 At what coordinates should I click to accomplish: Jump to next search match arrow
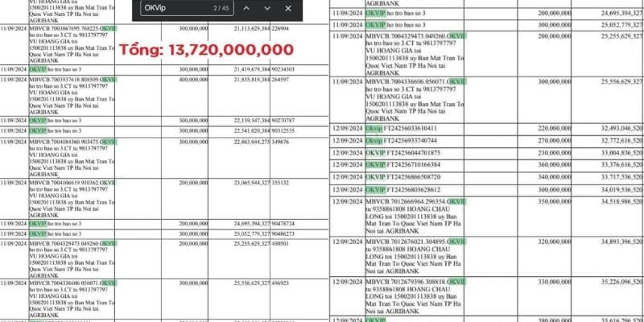click(x=267, y=8)
